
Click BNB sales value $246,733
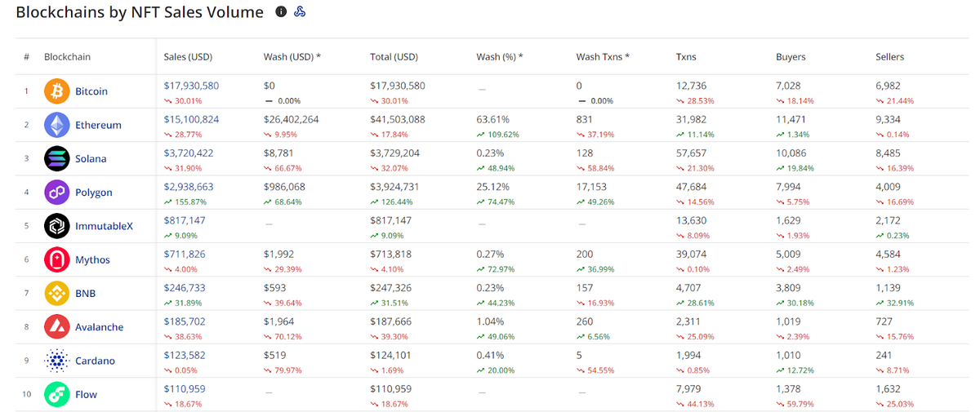click(185, 287)
